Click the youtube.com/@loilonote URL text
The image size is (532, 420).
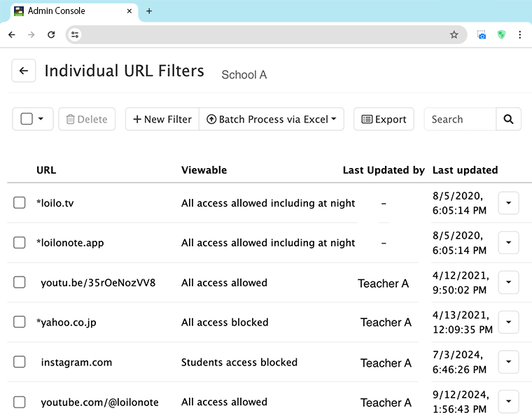(99, 402)
